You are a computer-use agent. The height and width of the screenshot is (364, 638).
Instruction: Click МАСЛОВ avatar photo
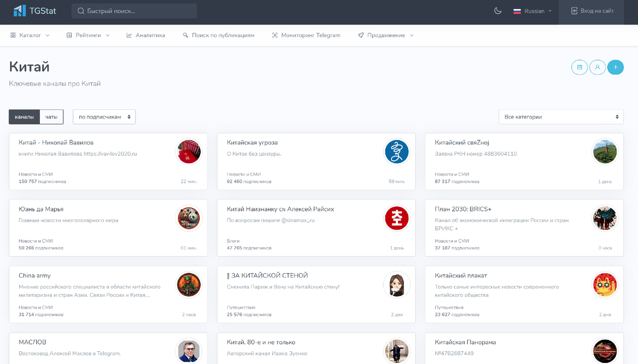click(x=189, y=351)
